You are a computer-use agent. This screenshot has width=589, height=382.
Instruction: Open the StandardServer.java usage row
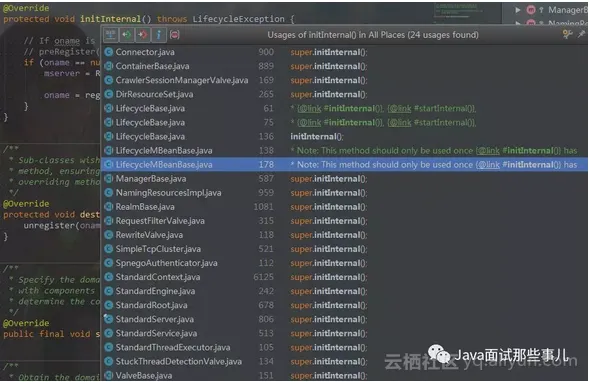click(344, 319)
